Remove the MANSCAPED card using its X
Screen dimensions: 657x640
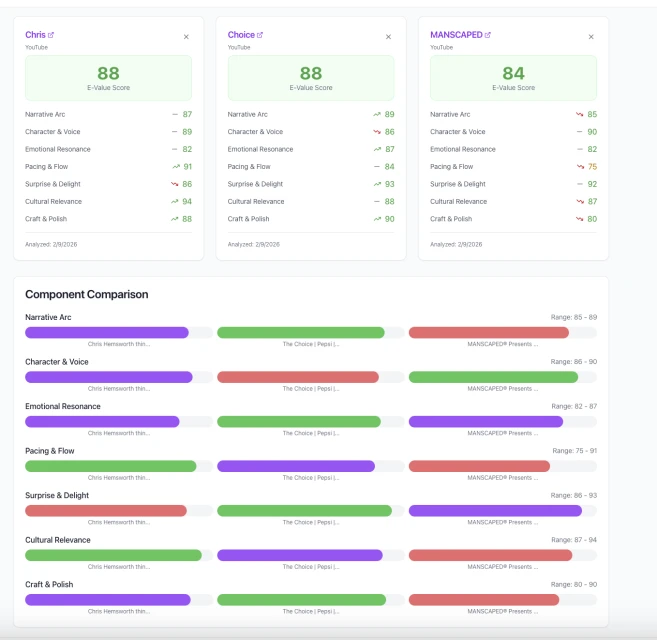(x=591, y=37)
